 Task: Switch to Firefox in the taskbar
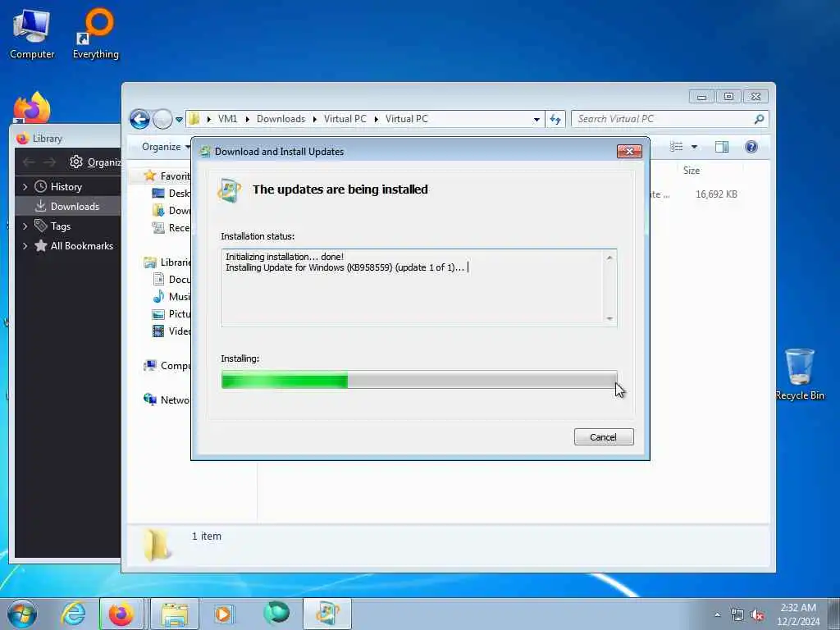121,614
